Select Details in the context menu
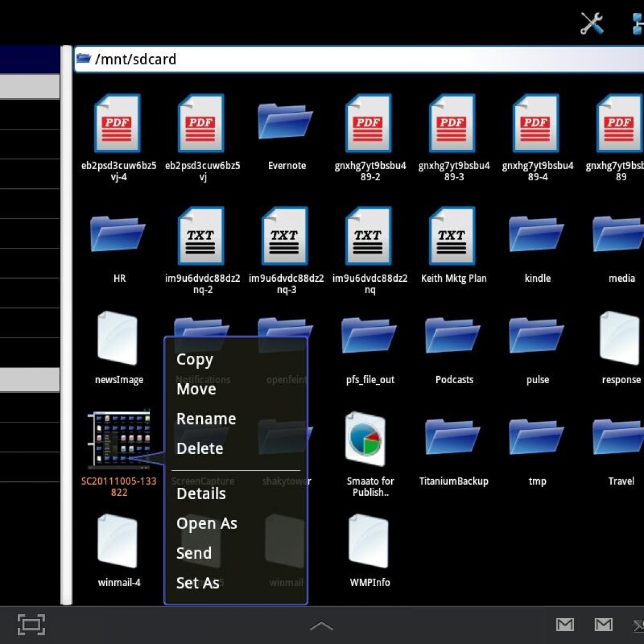The image size is (644, 644). click(201, 494)
